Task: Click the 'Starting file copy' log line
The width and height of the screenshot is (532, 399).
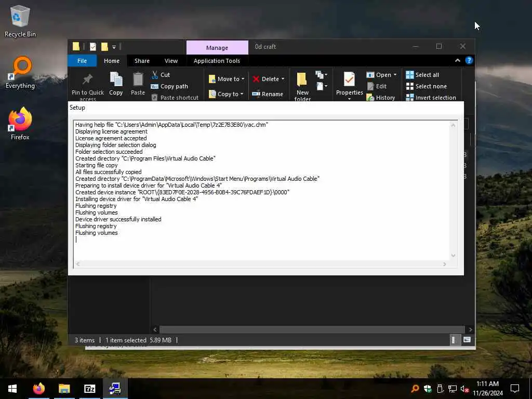Action: [96, 165]
